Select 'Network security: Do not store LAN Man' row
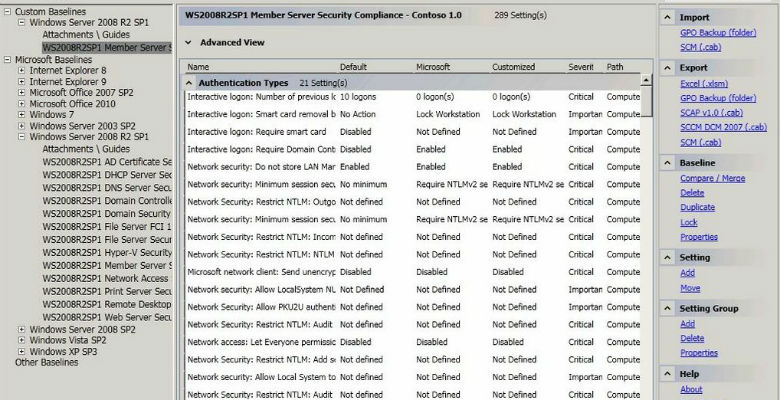 (413, 167)
